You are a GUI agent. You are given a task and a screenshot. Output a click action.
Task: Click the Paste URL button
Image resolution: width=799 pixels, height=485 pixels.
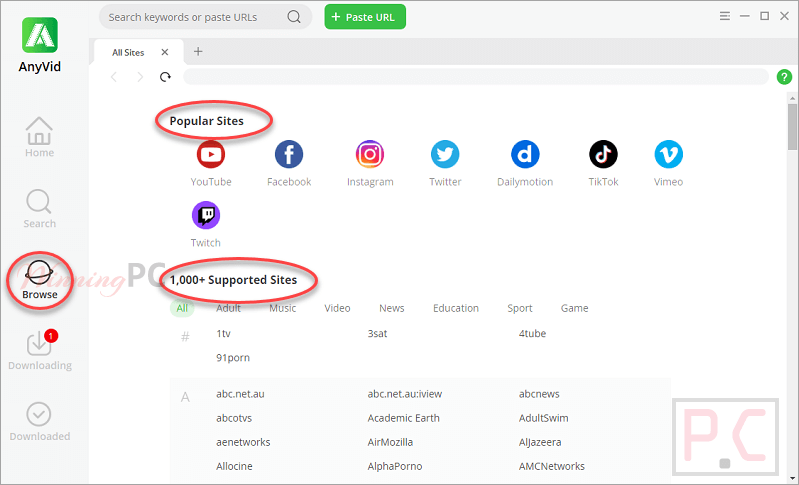[x=365, y=17]
